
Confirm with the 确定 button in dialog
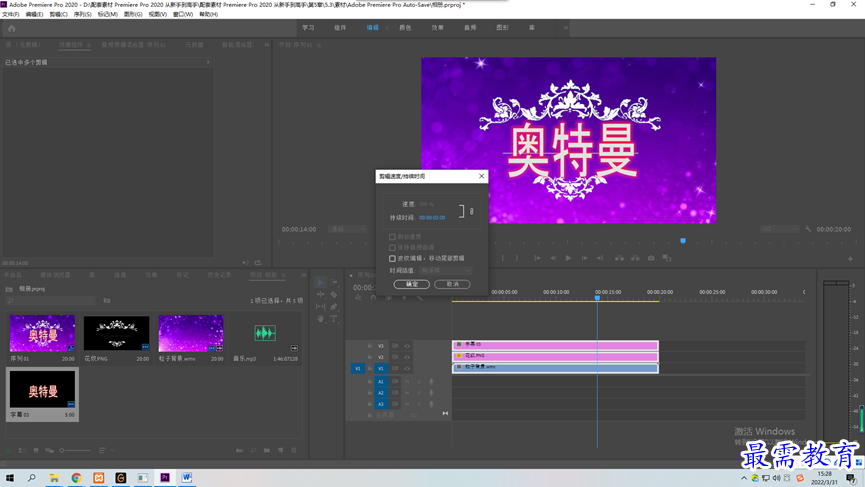(412, 284)
